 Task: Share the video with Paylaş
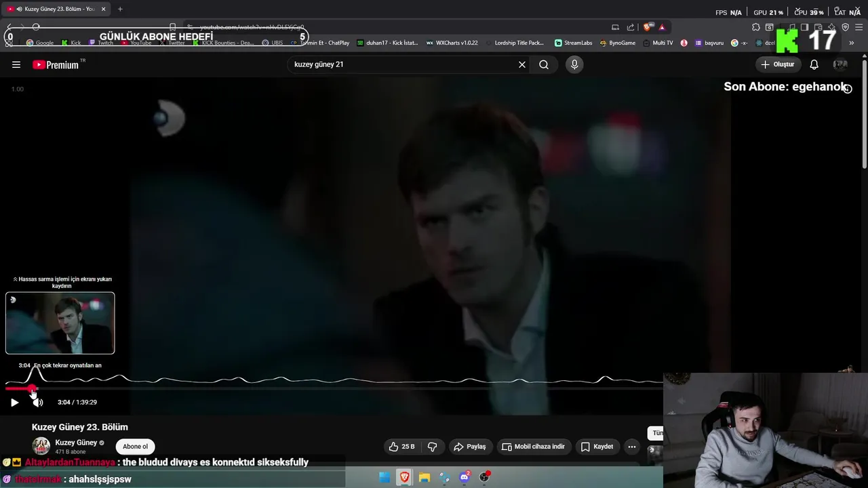pos(469,447)
